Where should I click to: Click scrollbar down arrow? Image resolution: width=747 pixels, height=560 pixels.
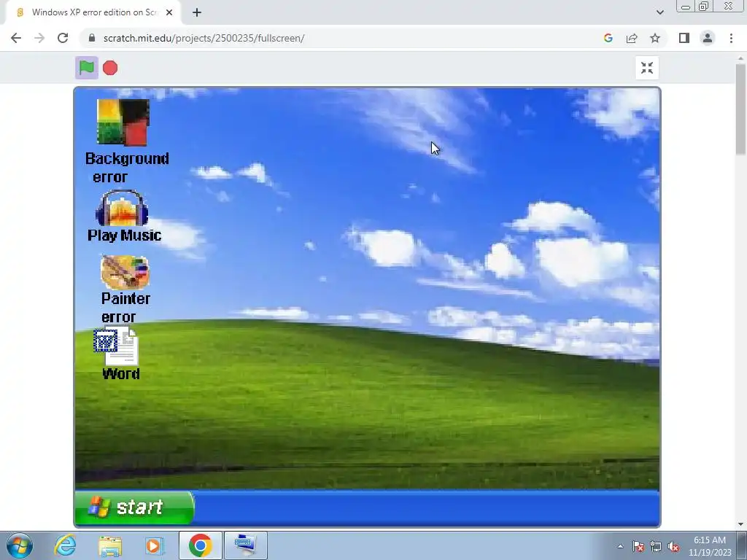coord(740,524)
